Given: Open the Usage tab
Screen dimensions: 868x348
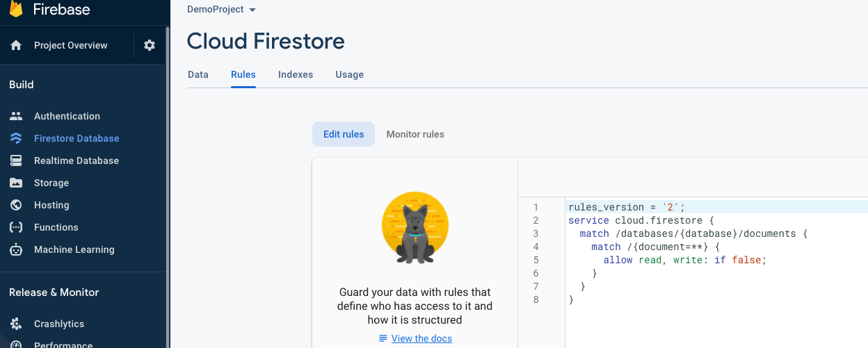Looking at the screenshot, I should (349, 74).
